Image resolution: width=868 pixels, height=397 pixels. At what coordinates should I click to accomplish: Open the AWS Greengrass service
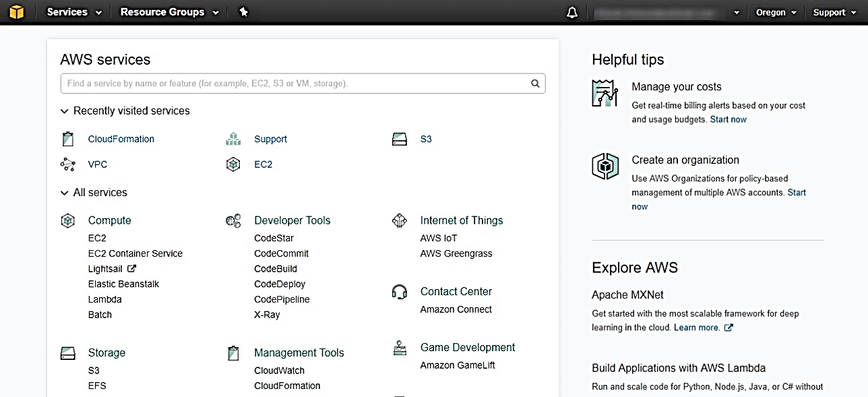point(456,253)
